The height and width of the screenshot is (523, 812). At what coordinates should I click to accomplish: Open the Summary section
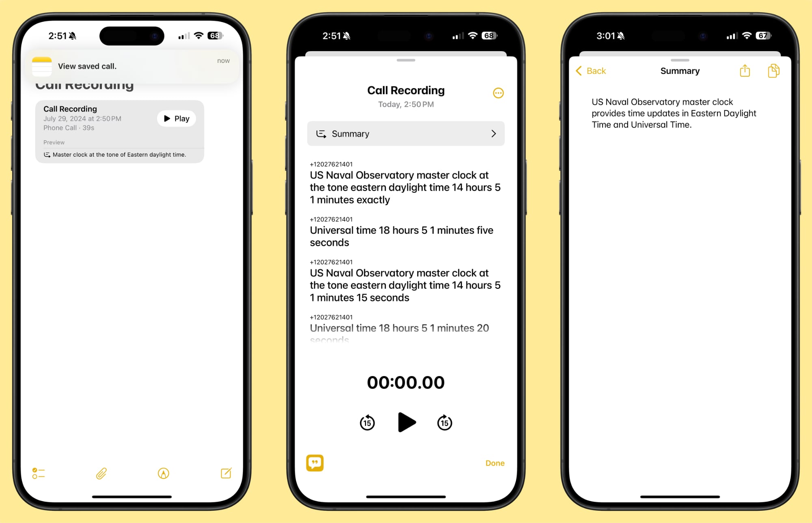coord(406,133)
